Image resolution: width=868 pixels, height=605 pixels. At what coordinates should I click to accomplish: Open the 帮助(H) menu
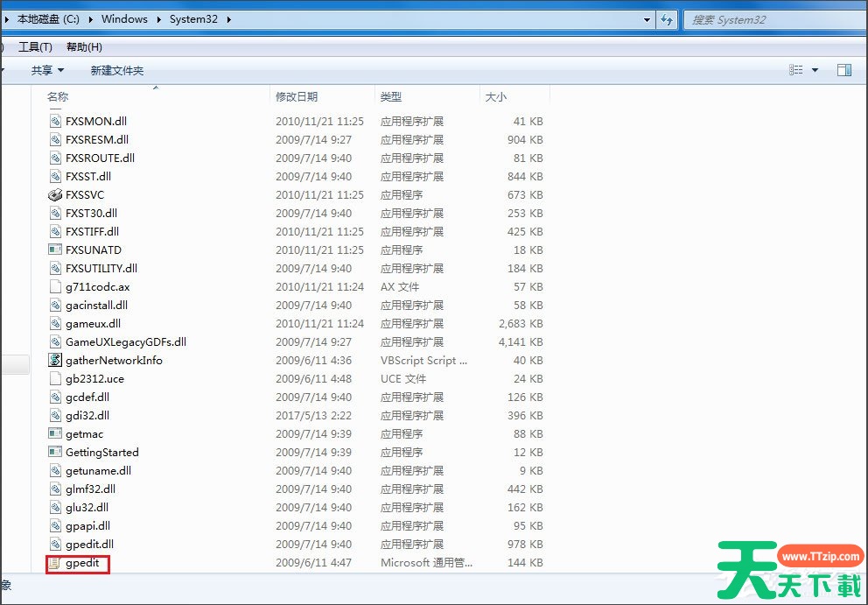pos(83,46)
